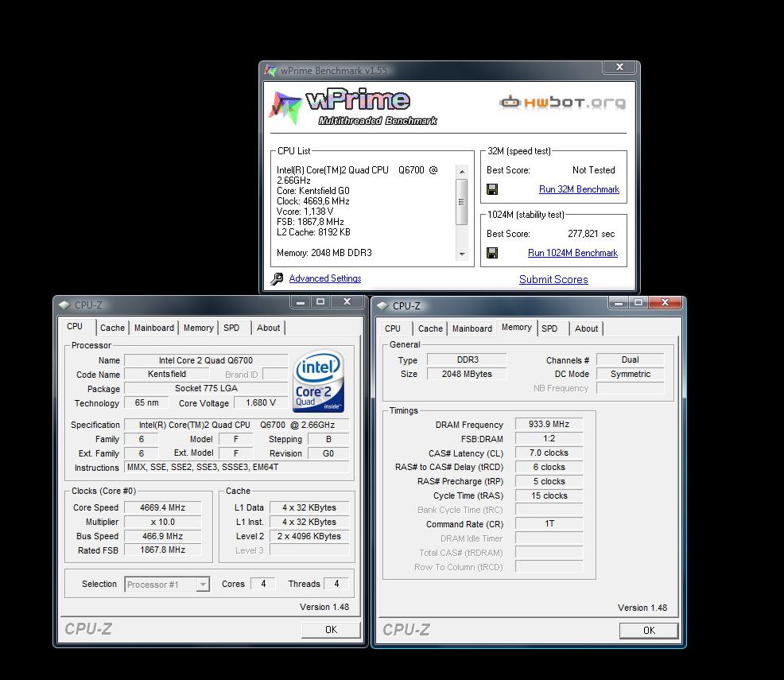Click the Name field Intel Core 2 Quad Q6700

pyautogui.click(x=206, y=360)
